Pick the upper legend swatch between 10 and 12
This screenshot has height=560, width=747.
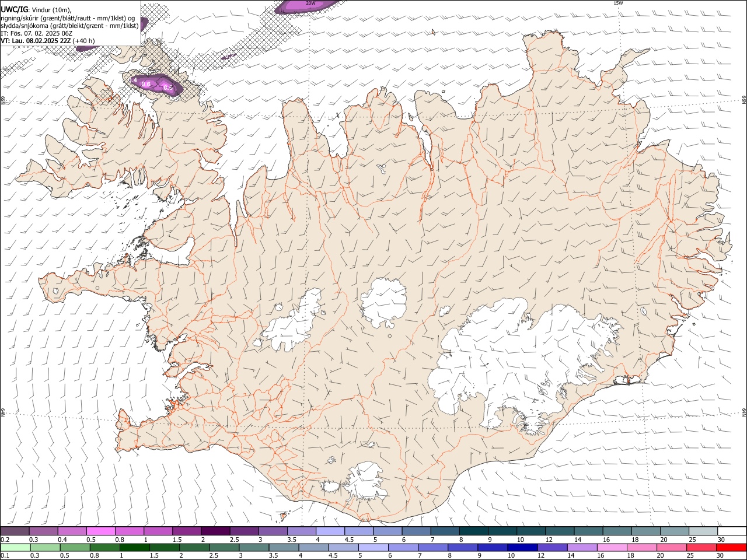click(531, 531)
